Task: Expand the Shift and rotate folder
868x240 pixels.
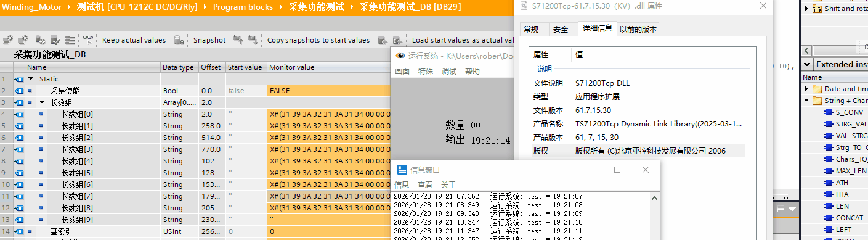Action: pos(807,9)
